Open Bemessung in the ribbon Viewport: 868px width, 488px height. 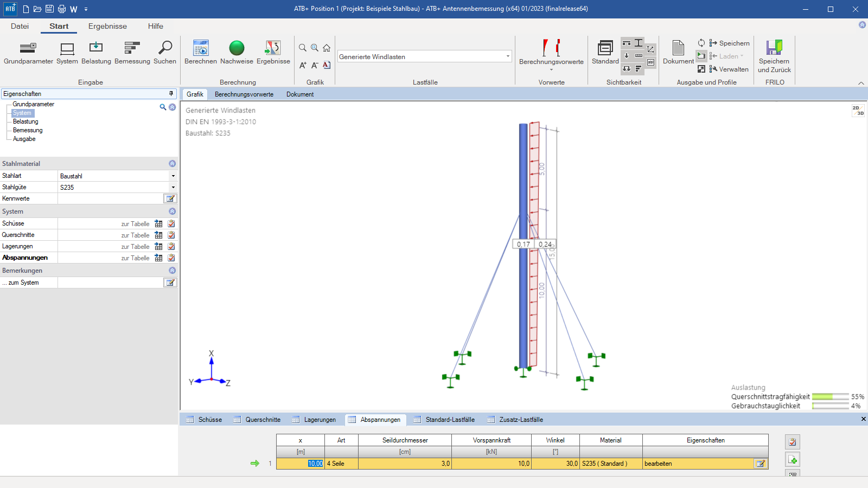coord(132,53)
